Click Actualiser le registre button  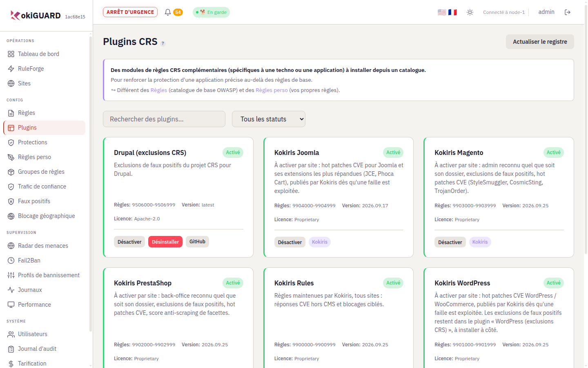pos(540,42)
